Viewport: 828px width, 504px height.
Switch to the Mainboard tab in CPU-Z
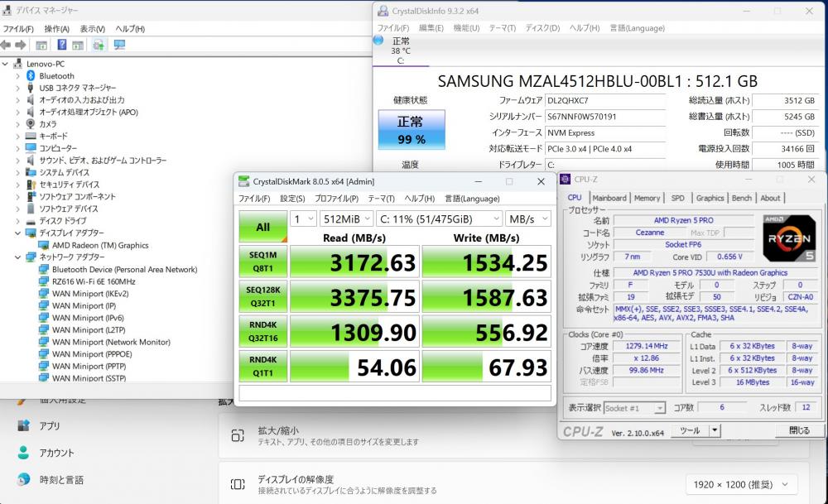[609, 198]
